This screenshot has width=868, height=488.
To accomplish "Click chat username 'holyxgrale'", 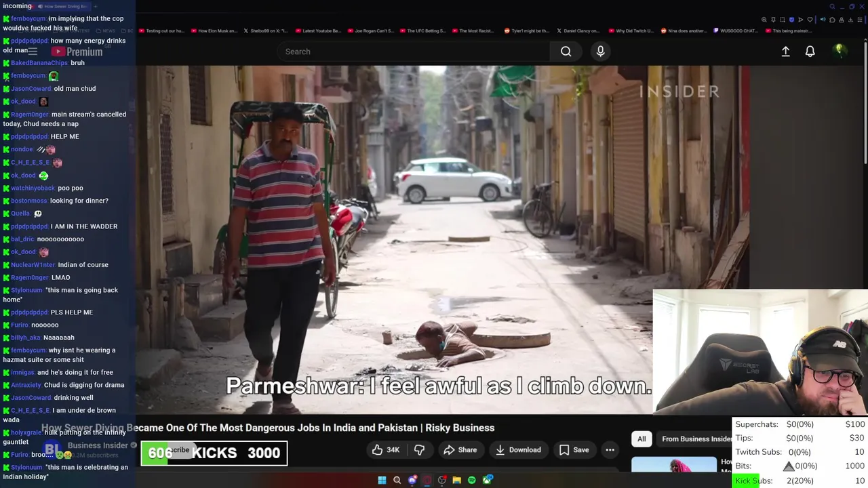I will (26, 432).
